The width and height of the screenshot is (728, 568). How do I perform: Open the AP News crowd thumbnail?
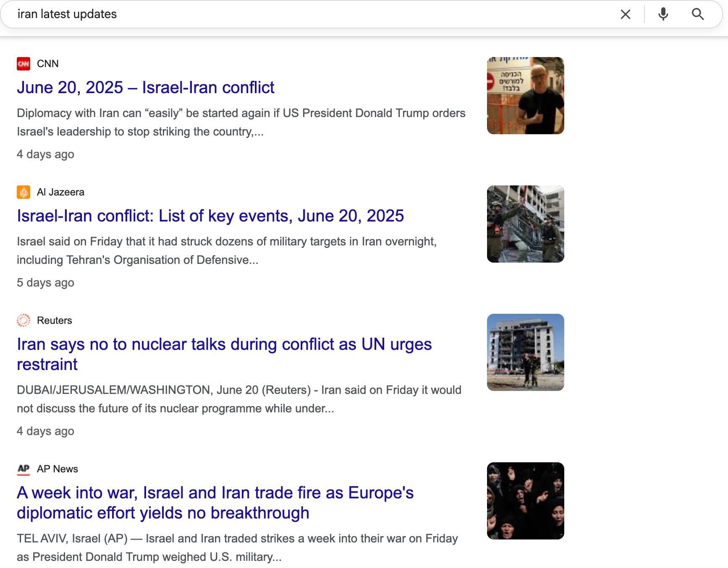(x=526, y=501)
